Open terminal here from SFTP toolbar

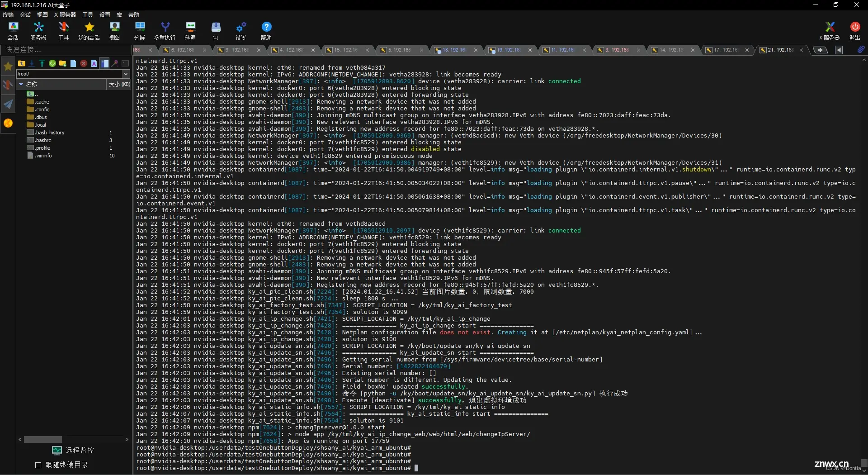125,63
